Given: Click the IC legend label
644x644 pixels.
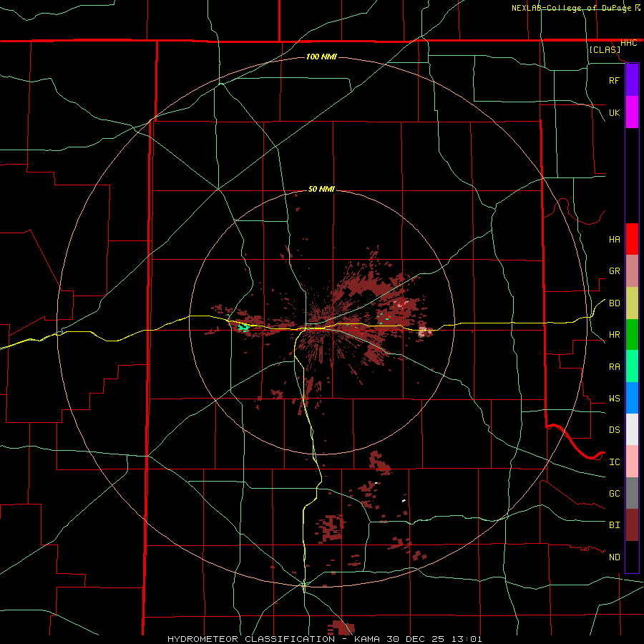Looking at the screenshot, I should (x=614, y=462).
